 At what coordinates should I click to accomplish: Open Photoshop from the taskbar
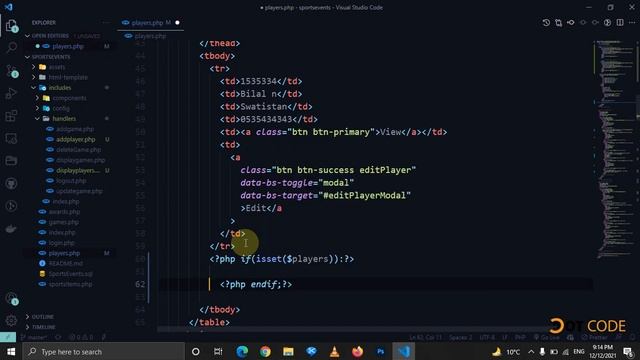[380, 351]
